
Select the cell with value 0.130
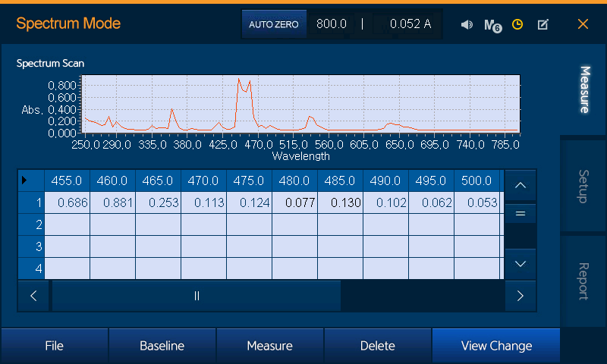point(340,202)
